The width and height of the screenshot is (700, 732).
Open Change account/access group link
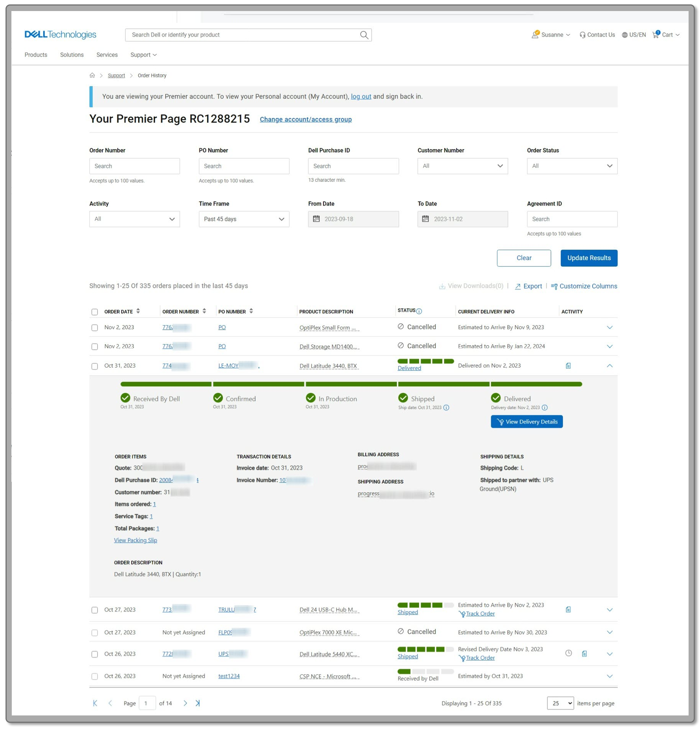305,119
